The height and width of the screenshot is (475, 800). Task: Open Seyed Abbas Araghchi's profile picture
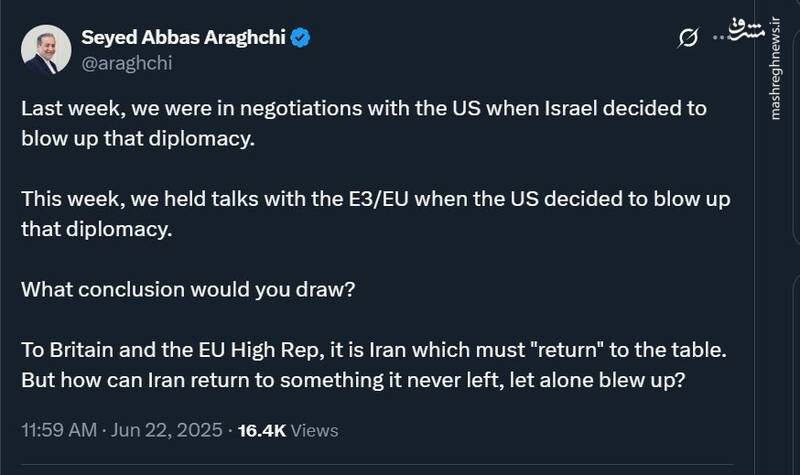[x=46, y=50]
